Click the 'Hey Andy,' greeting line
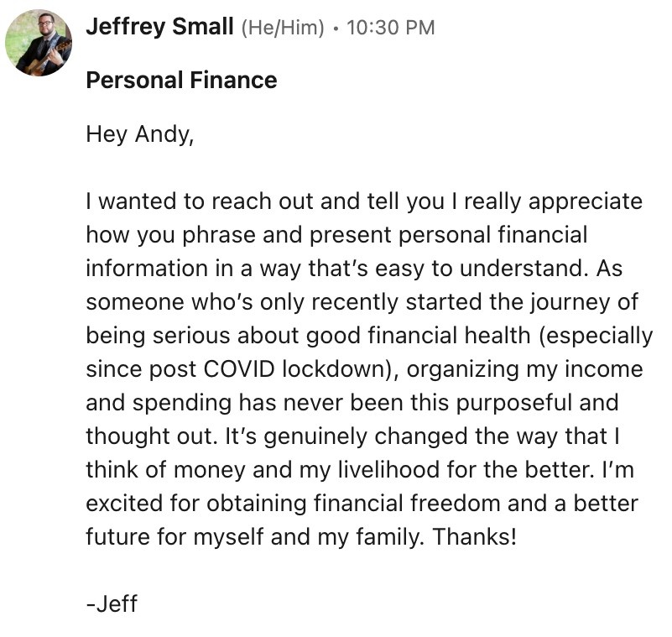 139,134
